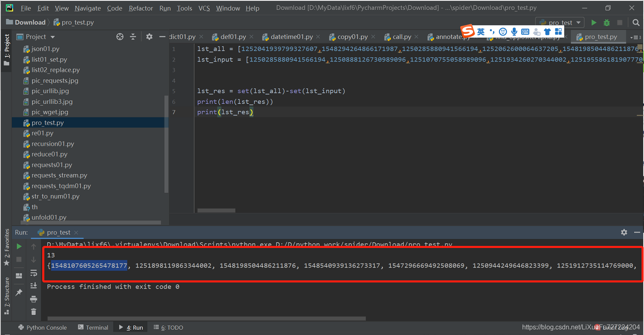Select pic_urllib3.jpg in project tree
The height and width of the screenshot is (335, 644).
[x=52, y=102]
